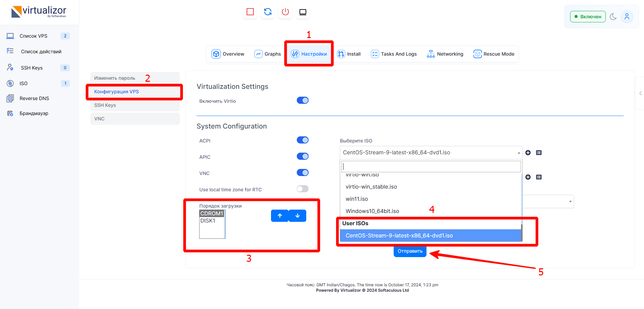Switch to the Overview tab
Screen dimensions: 644x309
(228, 54)
